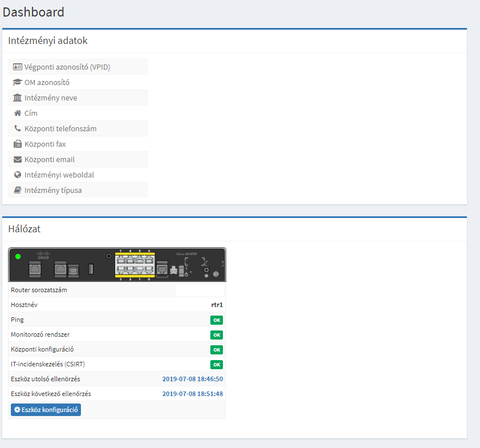Click the institution building icon
Screen dimensions: 480x448
pyautogui.click(x=17, y=98)
